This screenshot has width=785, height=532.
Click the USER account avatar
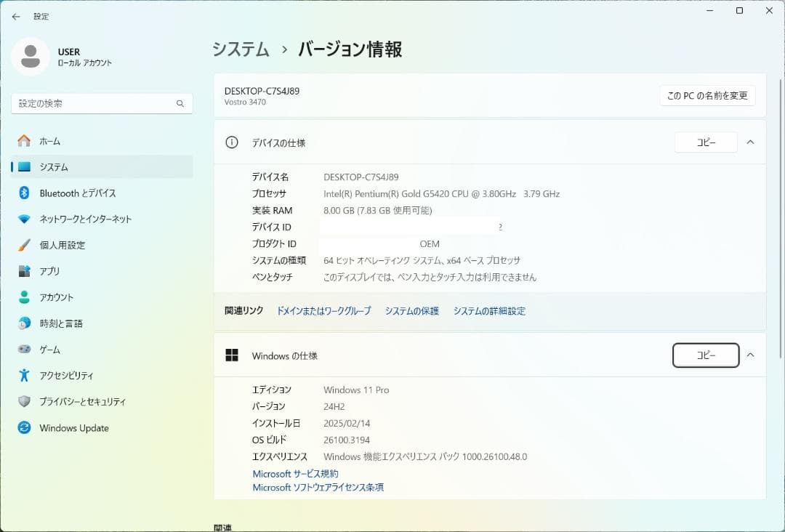(30, 56)
